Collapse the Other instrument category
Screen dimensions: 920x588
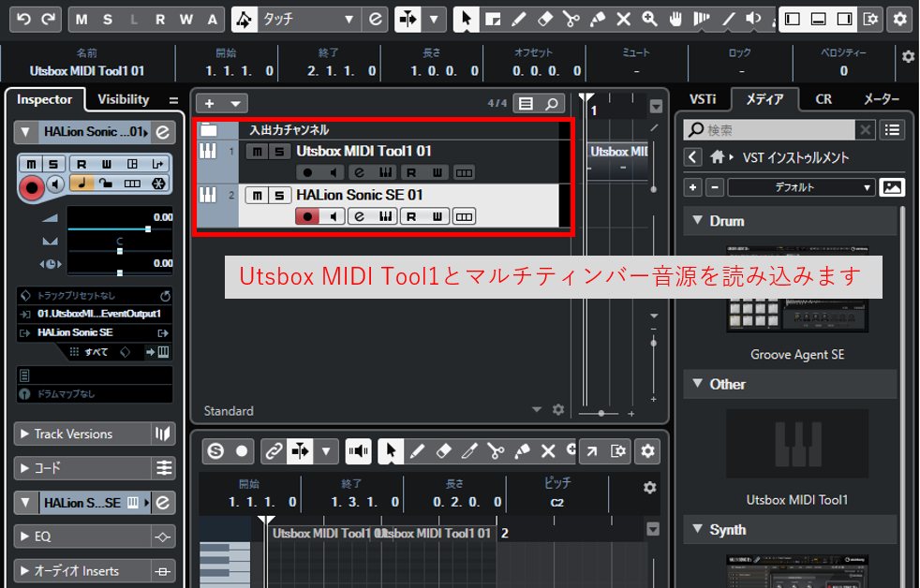click(698, 383)
